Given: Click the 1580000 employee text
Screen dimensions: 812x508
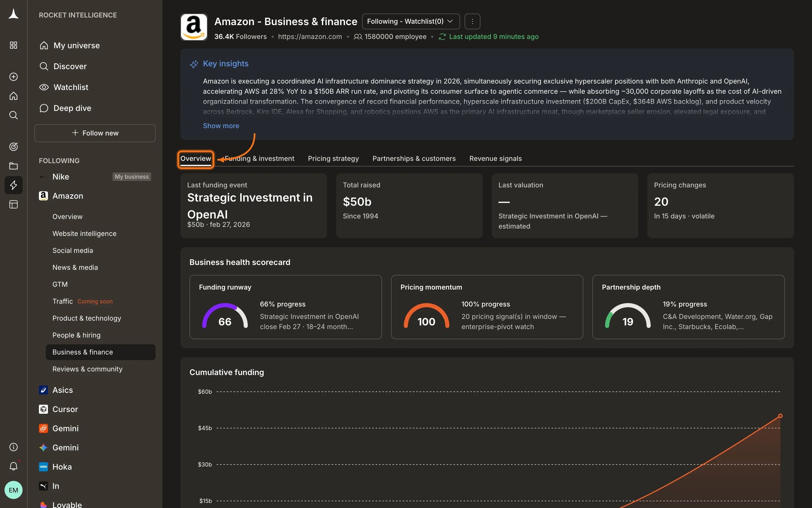Looking at the screenshot, I should (395, 37).
